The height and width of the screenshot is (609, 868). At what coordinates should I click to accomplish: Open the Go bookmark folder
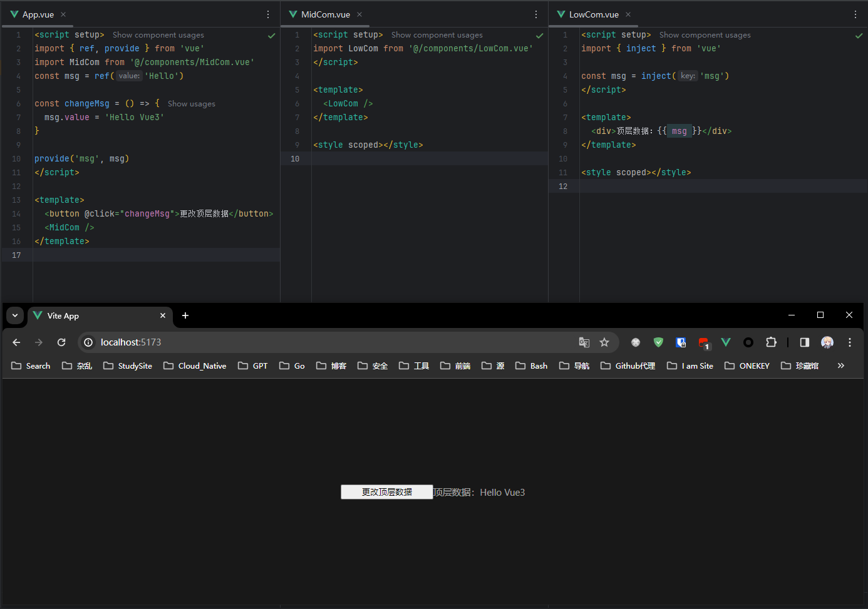292,366
